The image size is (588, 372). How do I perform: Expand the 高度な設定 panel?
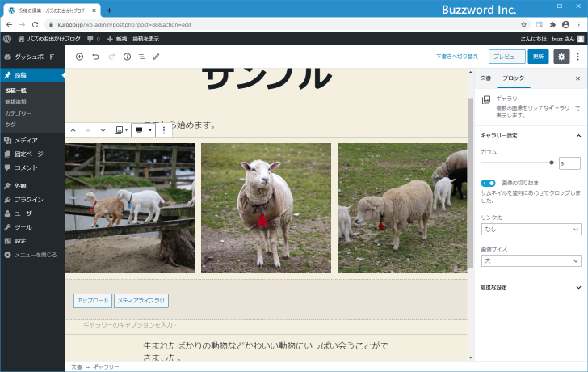(x=531, y=287)
